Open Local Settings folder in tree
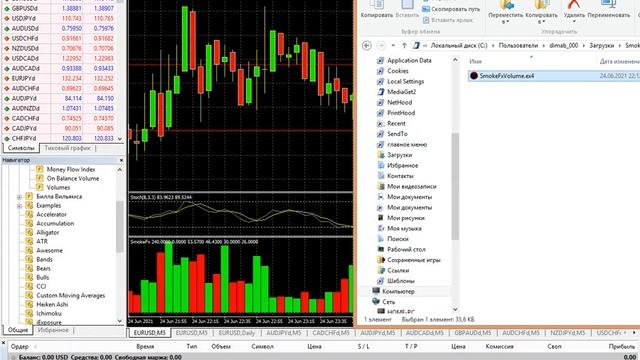 click(x=405, y=82)
